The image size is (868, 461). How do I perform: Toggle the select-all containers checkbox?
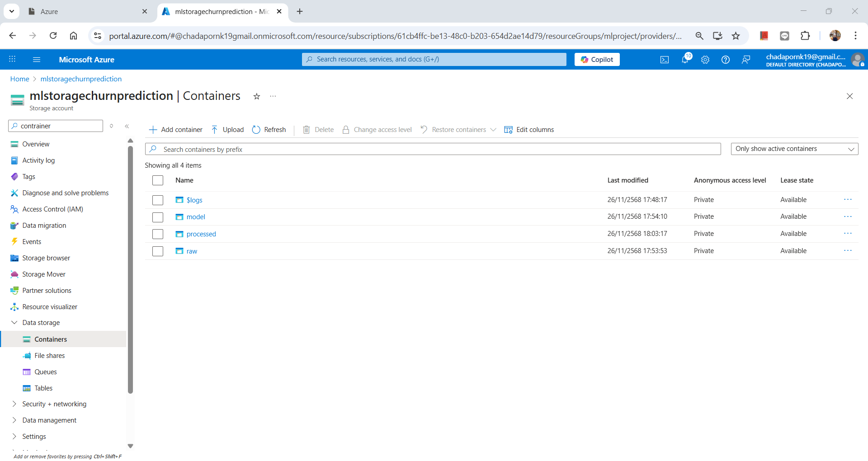click(x=158, y=180)
